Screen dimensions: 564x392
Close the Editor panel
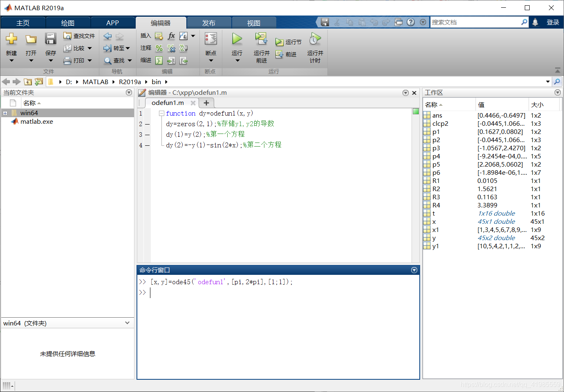[414, 93]
